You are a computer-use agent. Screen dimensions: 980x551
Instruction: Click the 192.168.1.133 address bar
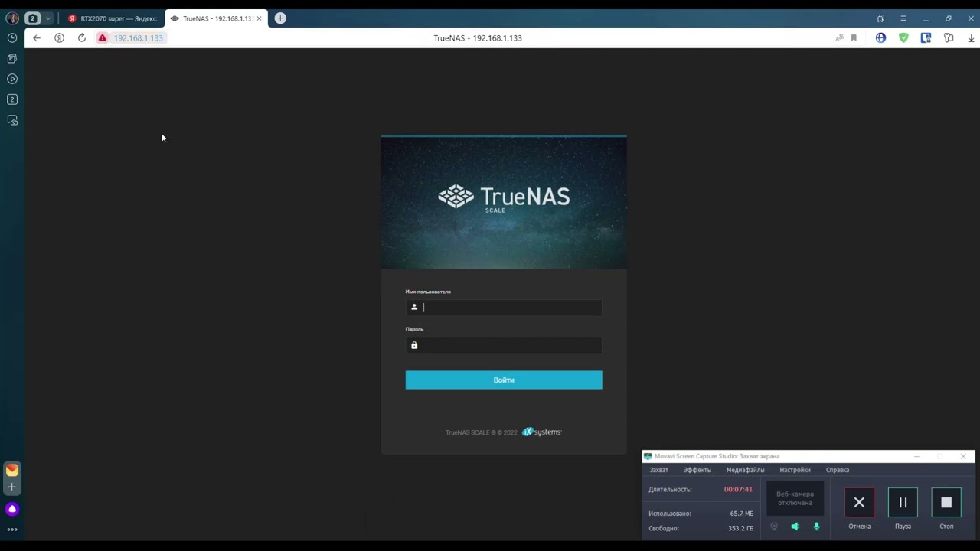139,37
